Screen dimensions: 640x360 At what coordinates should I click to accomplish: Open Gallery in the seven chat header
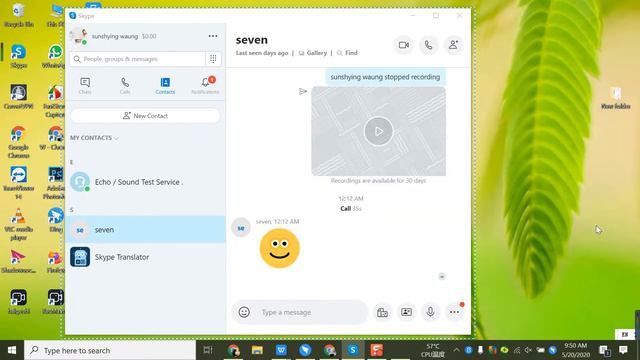pos(313,53)
